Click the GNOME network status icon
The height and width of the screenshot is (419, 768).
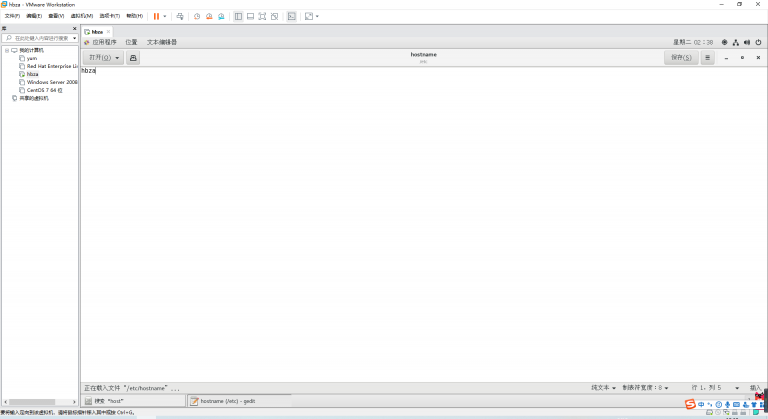[736, 42]
